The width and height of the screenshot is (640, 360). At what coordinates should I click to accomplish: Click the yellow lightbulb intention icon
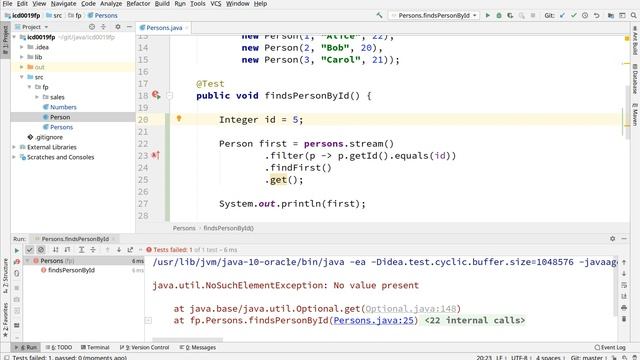tap(179, 118)
